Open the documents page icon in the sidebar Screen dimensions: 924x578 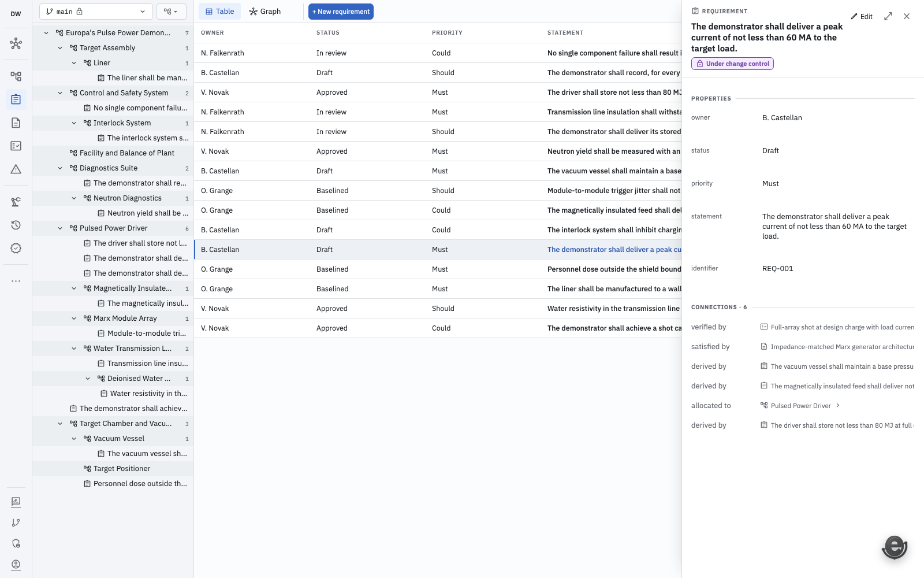coord(16,123)
